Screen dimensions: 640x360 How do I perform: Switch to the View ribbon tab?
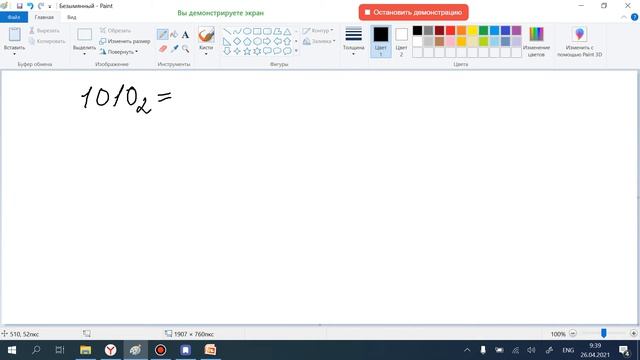tap(72, 17)
